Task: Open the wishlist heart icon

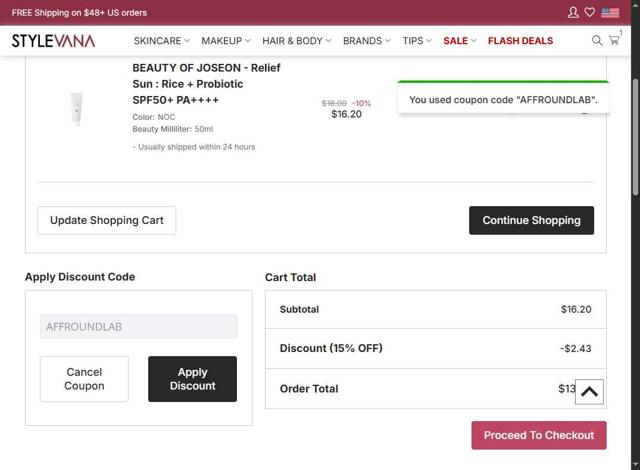Action: coord(590,13)
